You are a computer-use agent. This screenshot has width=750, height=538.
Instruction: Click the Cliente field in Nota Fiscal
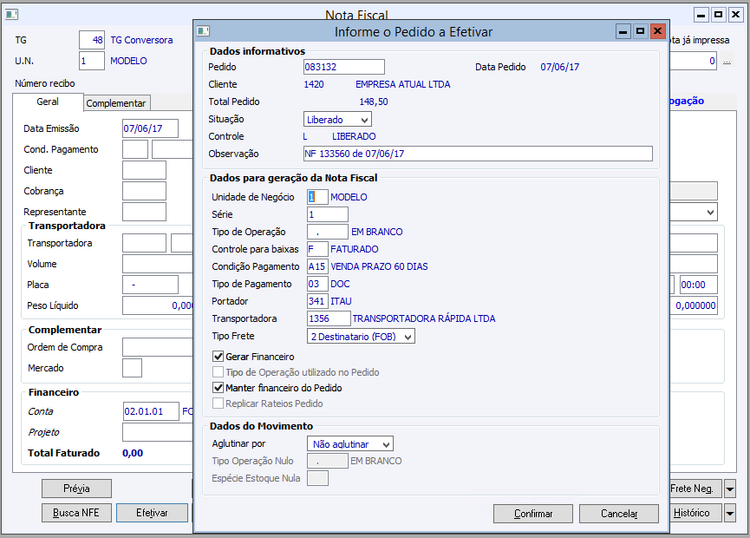click(144, 170)
